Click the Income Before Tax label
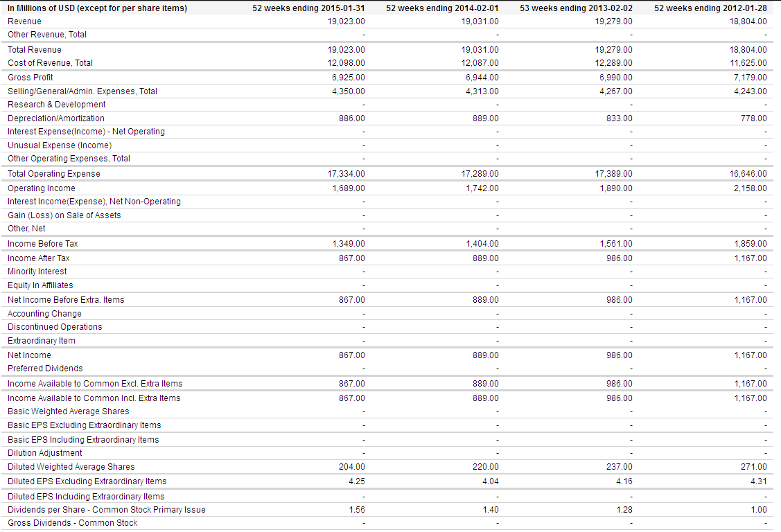Image resolution: width=781 pixels, height=532 pixels. (x=43, y=244)
